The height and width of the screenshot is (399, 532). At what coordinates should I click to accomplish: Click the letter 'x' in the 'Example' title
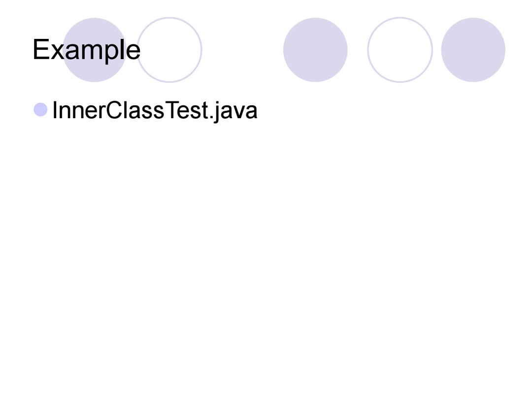tap(57, 52)
